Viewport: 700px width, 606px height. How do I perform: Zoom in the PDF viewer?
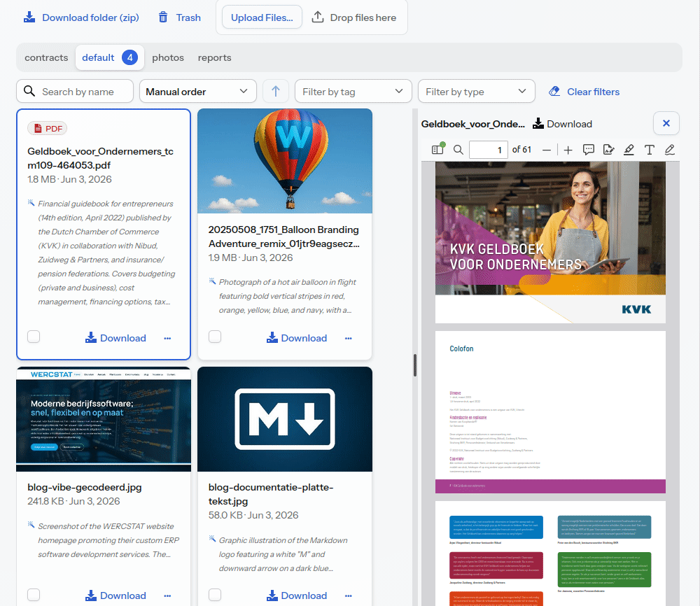click(568, 150)
